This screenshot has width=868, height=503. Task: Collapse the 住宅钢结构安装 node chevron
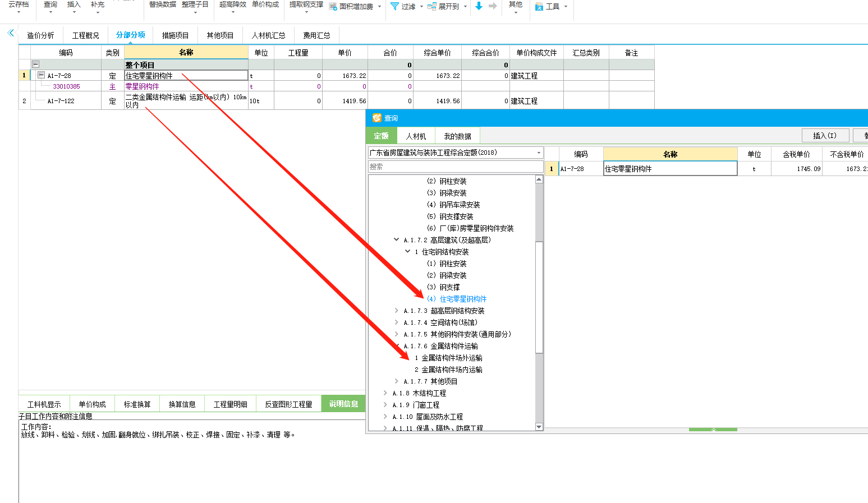click(408, 252)
